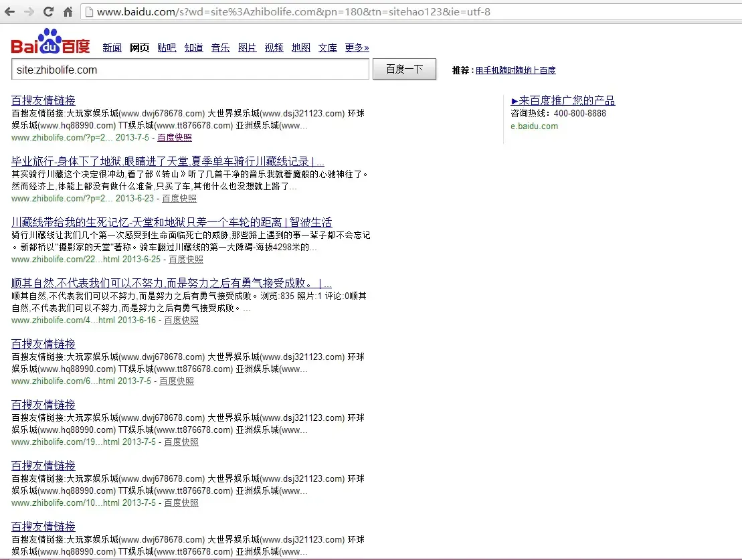742x560 pixels.
Task: Open the 贴吧 tab
Action: (x=167, y=48)
